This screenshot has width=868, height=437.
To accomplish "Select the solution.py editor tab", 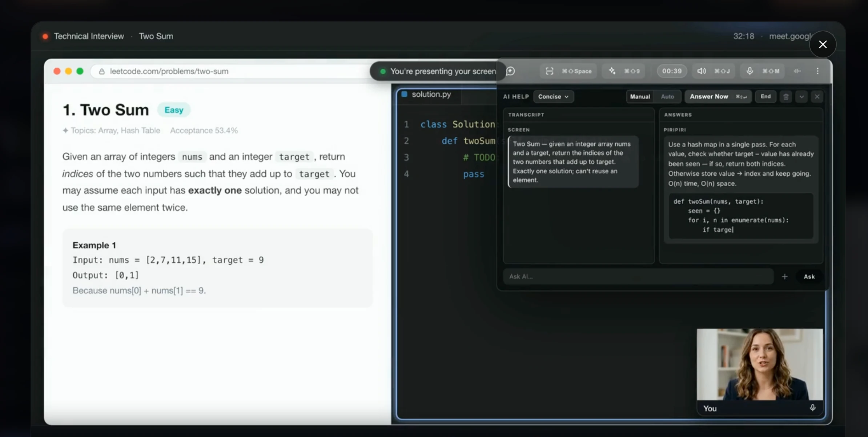I will pyautogui.click(x=428, y=95).
